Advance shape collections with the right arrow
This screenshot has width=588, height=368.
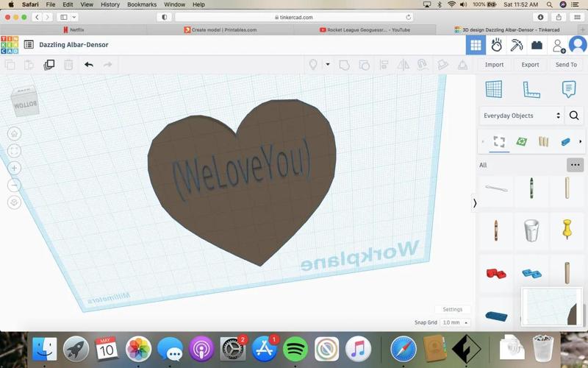click(x=581, y=141)
